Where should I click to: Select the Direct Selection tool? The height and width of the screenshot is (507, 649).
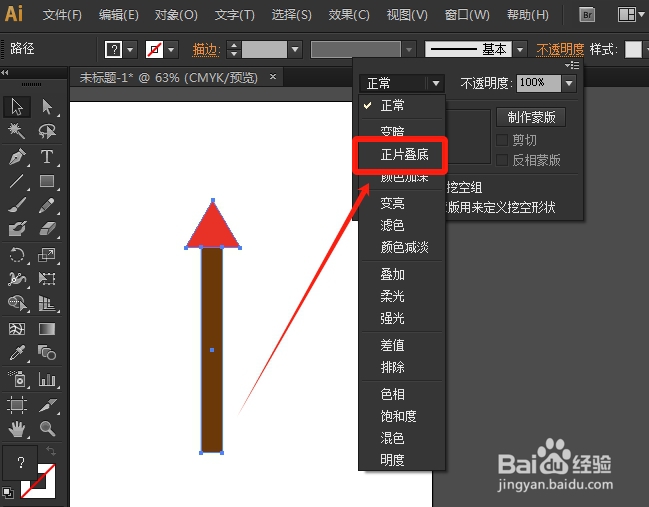[47, 107]
